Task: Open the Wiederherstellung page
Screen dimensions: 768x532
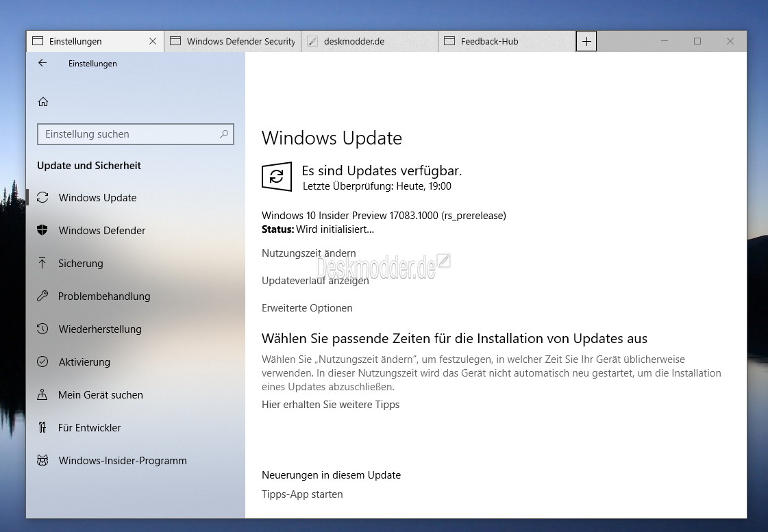Action: pyautogui.click(x=136, y=329)
